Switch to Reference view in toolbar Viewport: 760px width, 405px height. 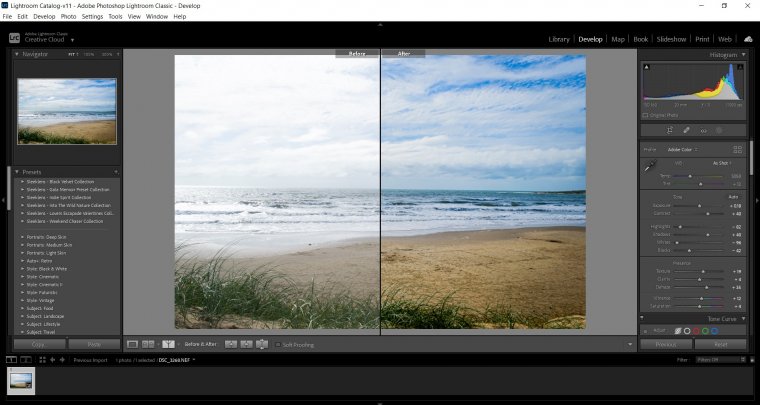(148, 344)
